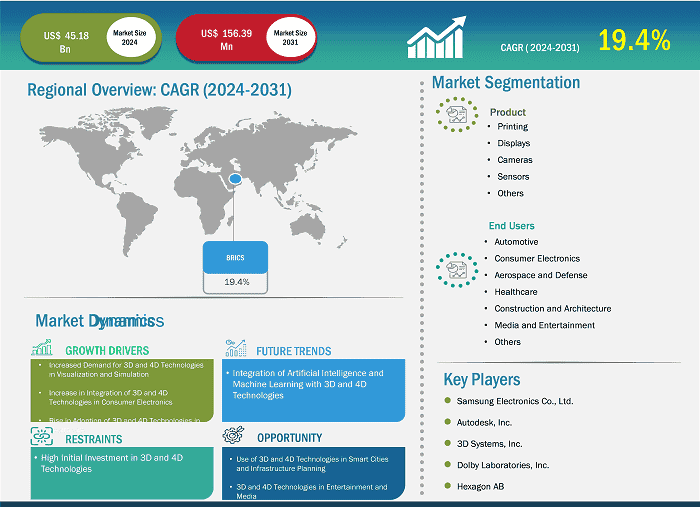The width and height of the screenshot is (700, 507).
Task: Select Displays in Product list
Action: pyautogui.click(x=514, y=143)
